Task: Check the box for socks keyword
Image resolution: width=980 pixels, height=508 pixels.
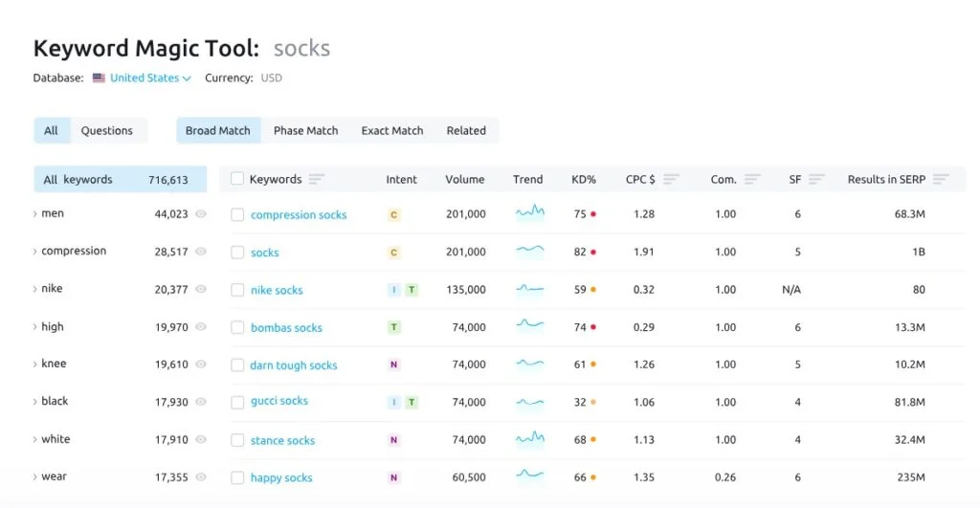Action: tap(237, 253)
